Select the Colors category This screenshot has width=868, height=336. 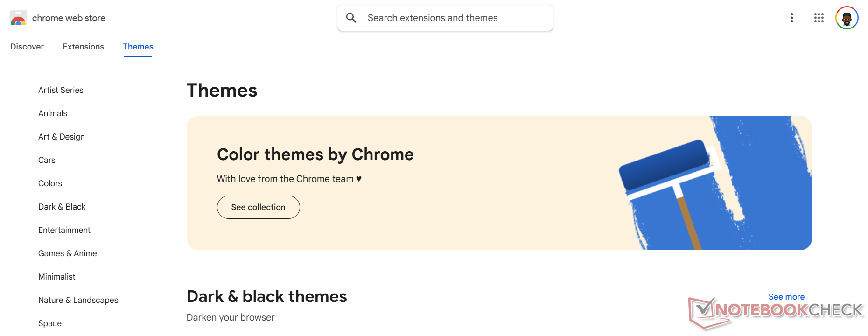point(50,183)
